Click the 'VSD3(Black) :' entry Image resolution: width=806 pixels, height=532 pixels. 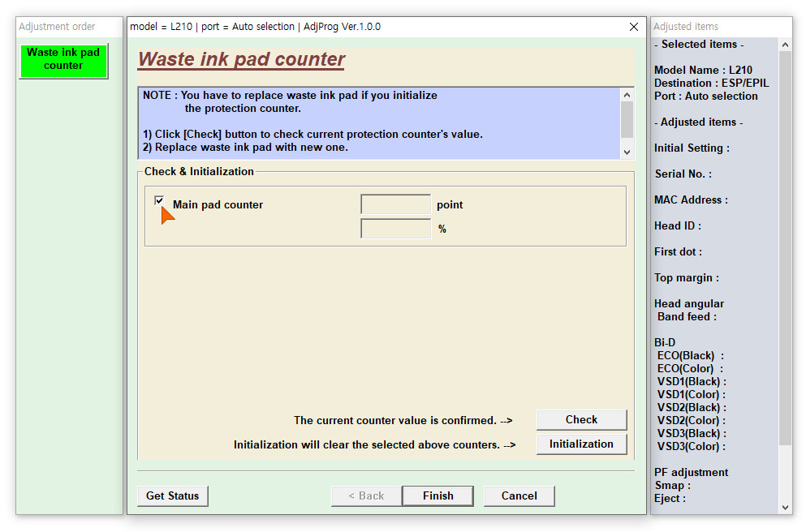click(x=692, y=433)
